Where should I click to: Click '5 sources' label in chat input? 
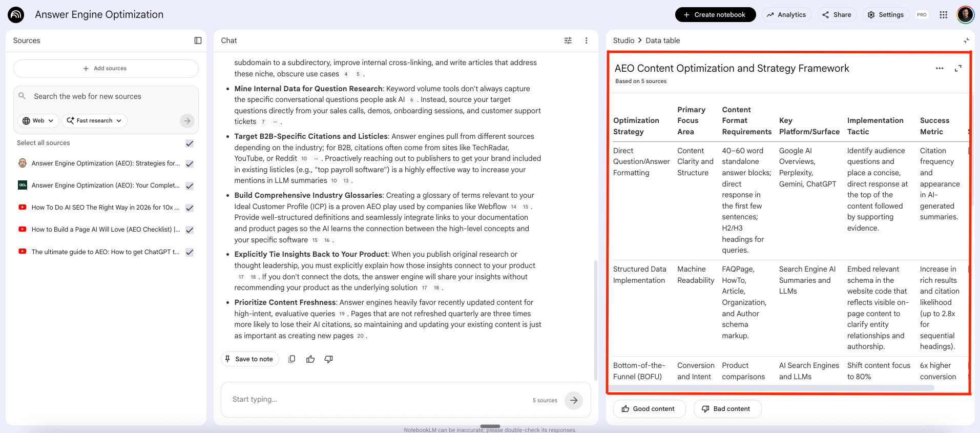click(545, 401)
